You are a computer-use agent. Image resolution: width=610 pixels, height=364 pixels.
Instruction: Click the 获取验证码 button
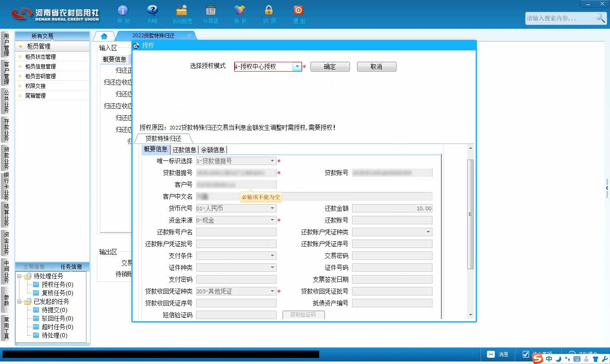303,315
